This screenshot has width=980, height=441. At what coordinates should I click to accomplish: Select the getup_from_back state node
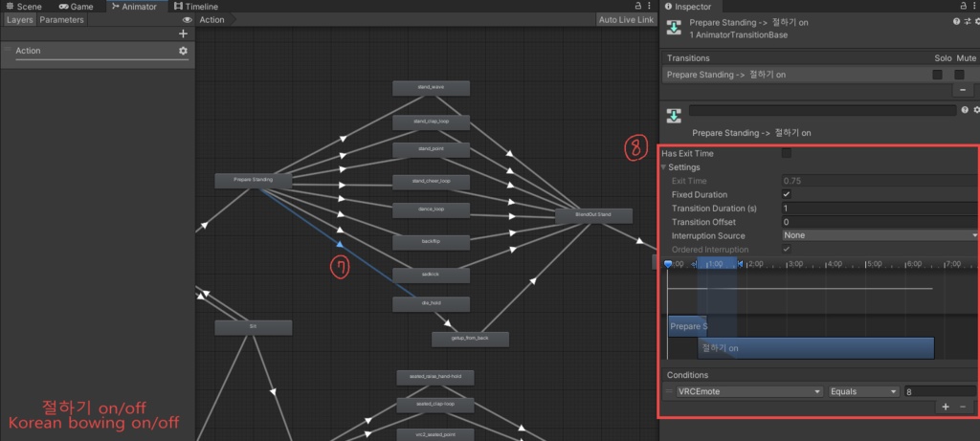click(470, 340)
